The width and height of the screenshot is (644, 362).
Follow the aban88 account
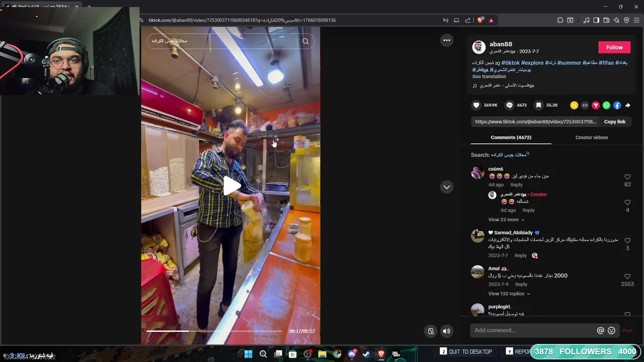[614, 47]
